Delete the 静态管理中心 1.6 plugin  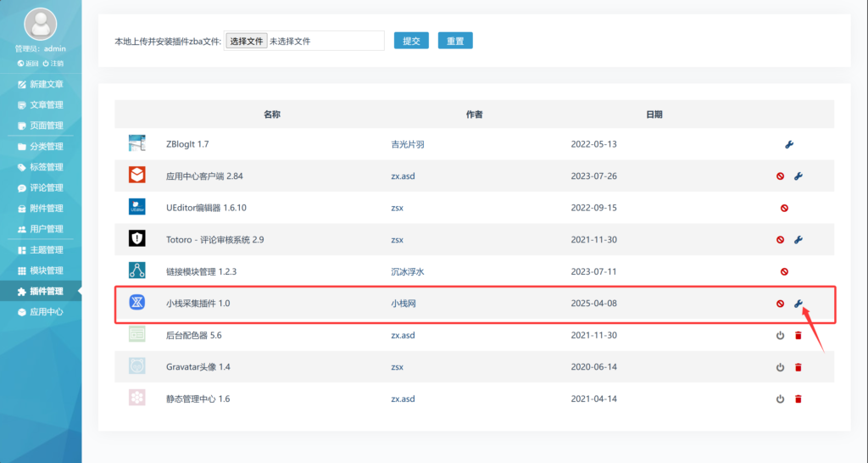(798, 399)
